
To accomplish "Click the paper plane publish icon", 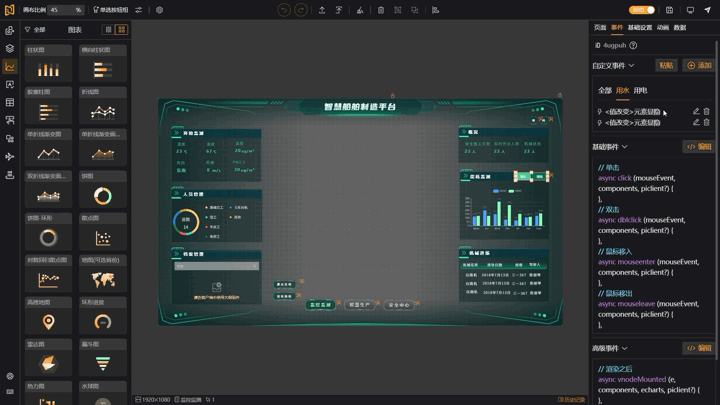I will tap(708, 10).
